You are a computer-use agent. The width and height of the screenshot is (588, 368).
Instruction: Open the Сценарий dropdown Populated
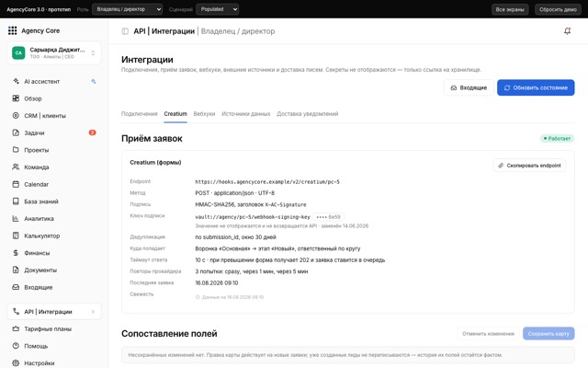[218, 9]
